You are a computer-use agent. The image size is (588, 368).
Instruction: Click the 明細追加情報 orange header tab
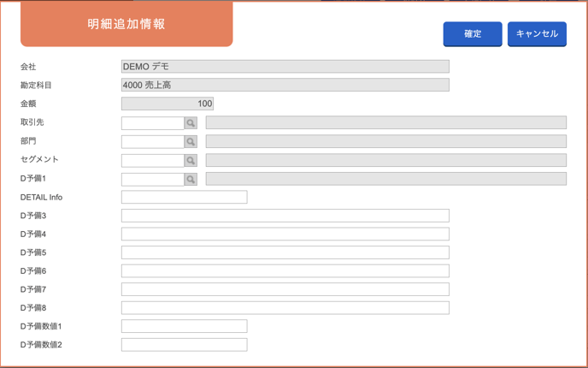click(x=126, y=24)
